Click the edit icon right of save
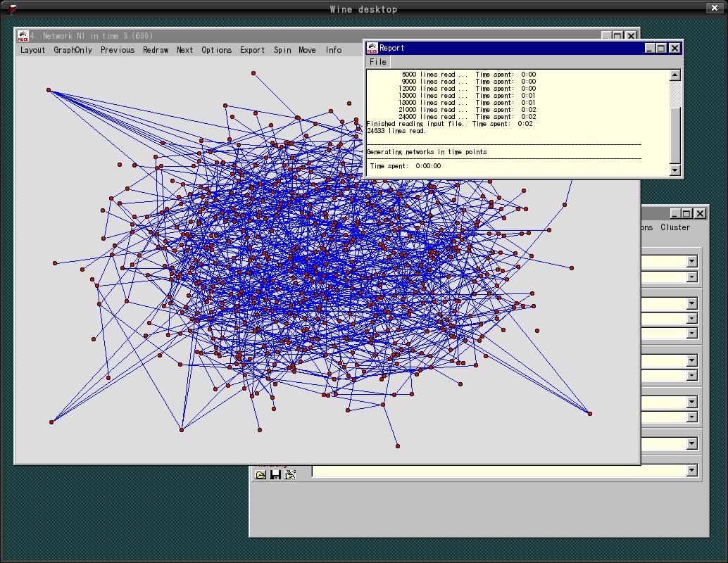This screenshot has height=563, width=728. [x=289, y=475]
